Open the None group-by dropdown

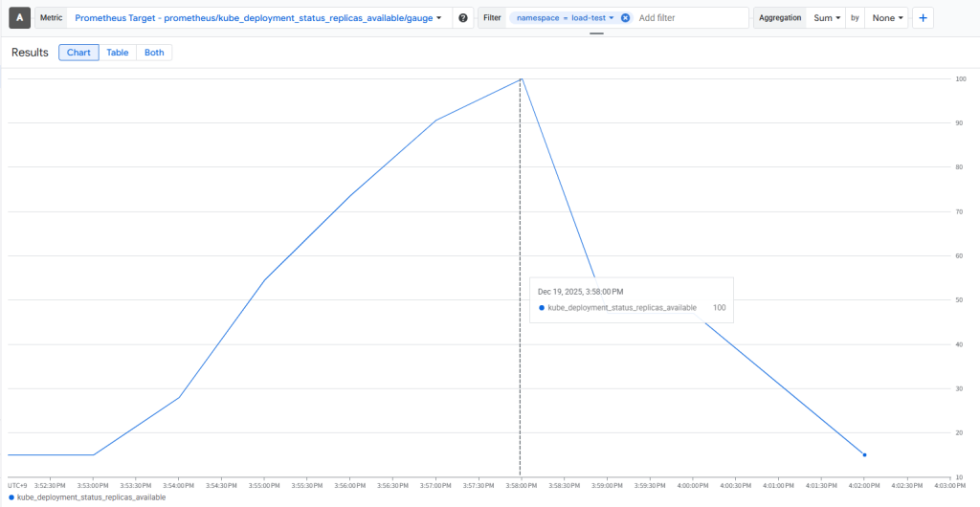click(x=887, y=18)
